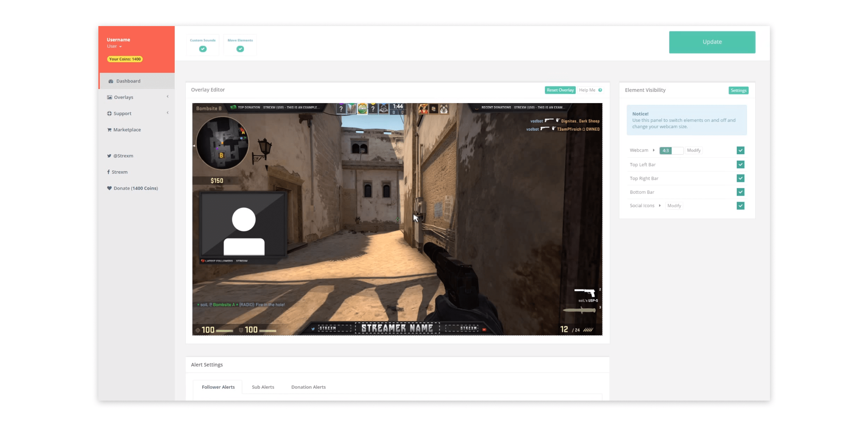
Task: Click the green money icon next to Top Donation
Action: [233, 107]
